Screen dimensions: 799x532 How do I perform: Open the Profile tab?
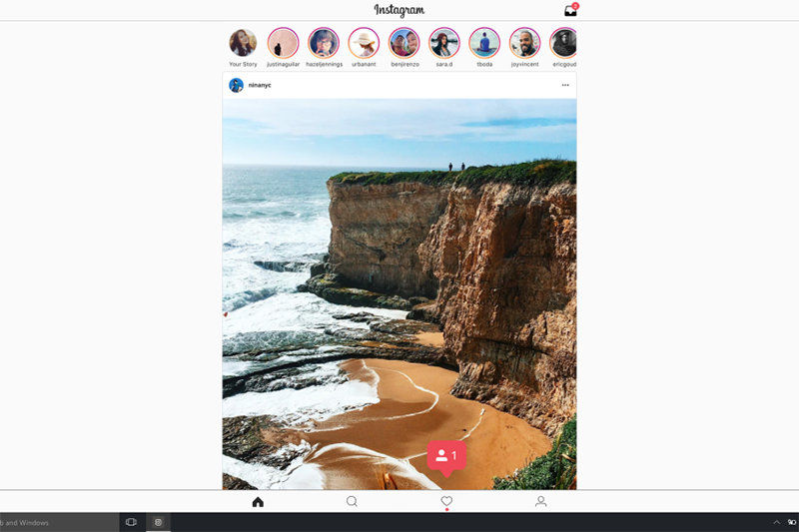coord(540,502)
